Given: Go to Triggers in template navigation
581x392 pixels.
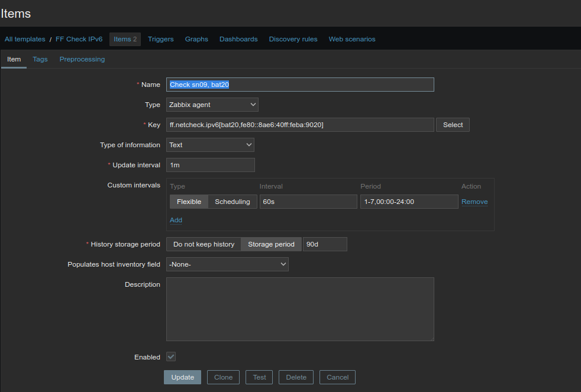Looking at the screenshot, I should point(161,39).
